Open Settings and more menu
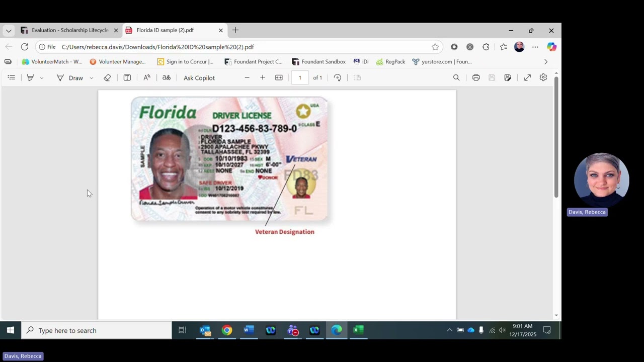The image size is (644, 362). coord(535,47)
